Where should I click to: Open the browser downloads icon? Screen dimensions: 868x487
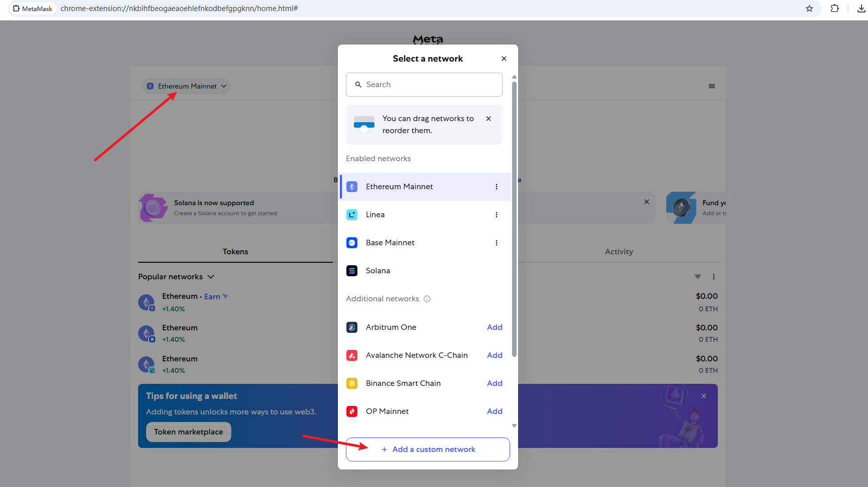click(x=861, y=9)
